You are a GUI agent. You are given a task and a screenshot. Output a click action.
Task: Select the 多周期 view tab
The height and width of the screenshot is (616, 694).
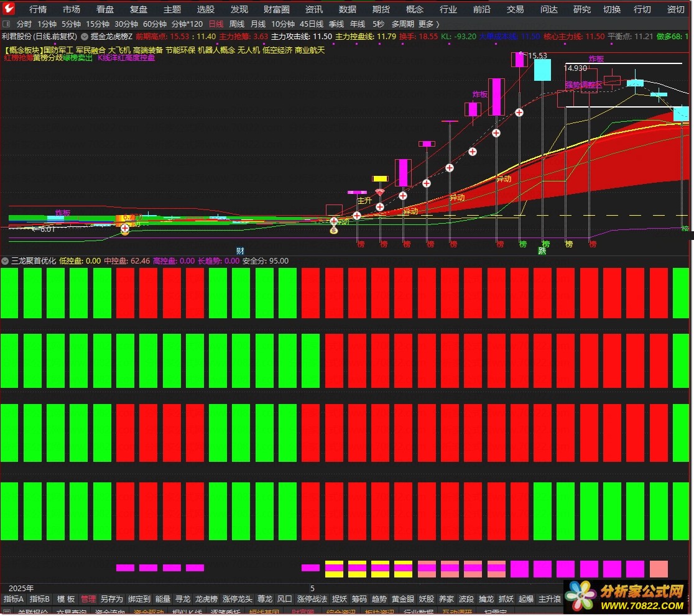403,24
